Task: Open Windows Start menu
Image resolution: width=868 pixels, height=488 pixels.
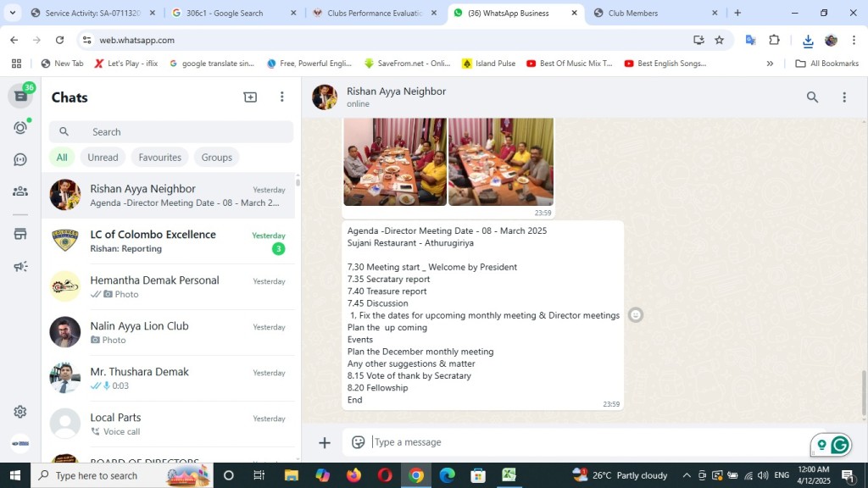Action: tap(15, 475)
